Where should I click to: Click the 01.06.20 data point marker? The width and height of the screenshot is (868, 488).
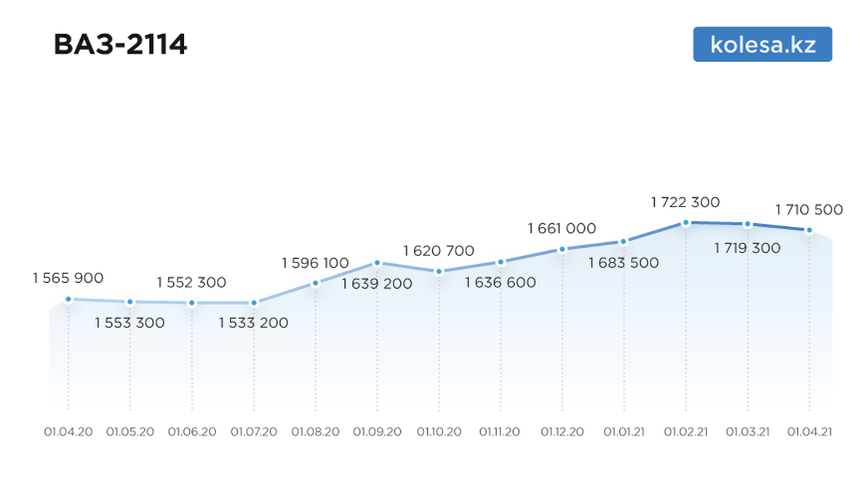[x=192, y=303]
